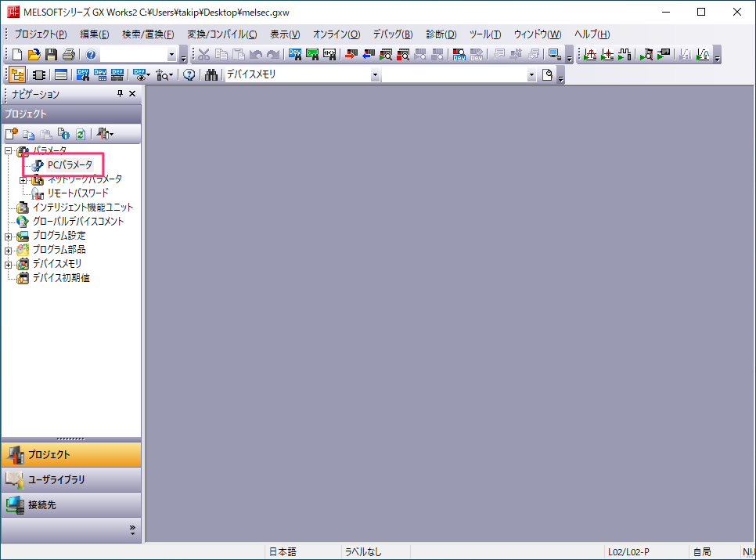The image size is (756, 560).
Task: Click the green refresh icon in project toolbar
Action: tap(81, 134)
